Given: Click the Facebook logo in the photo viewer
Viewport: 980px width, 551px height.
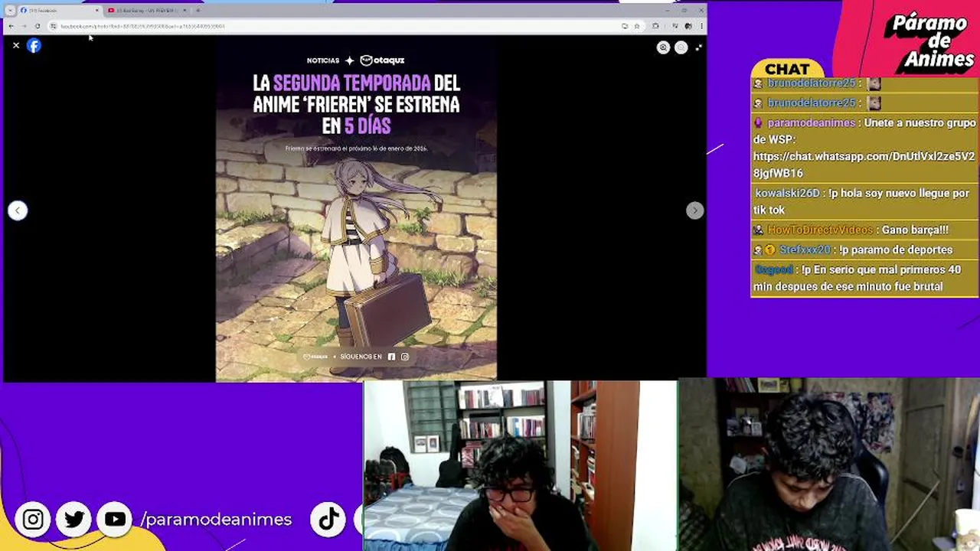Looking at the screenshot, I should click(x=34, y=46).
